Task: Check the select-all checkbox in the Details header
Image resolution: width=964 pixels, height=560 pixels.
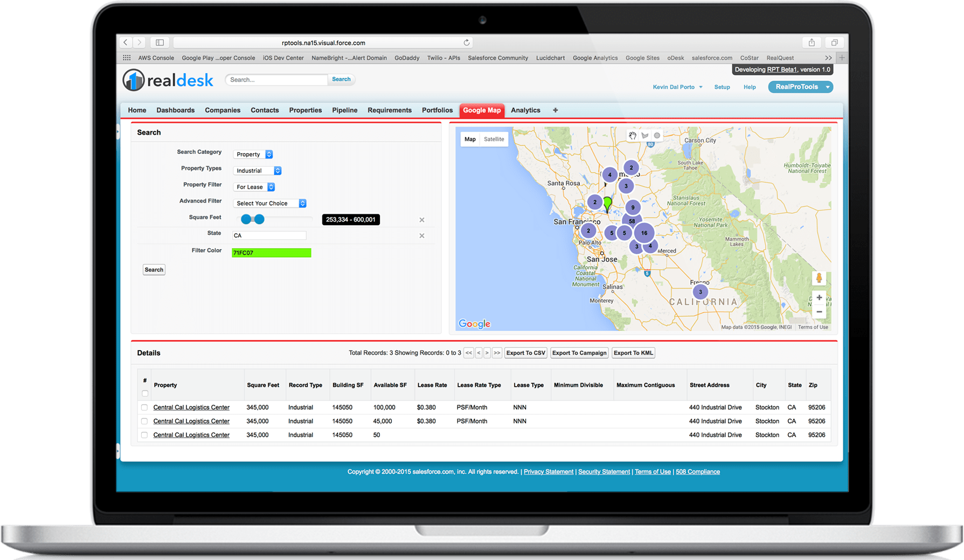Action: pos(144,394)
